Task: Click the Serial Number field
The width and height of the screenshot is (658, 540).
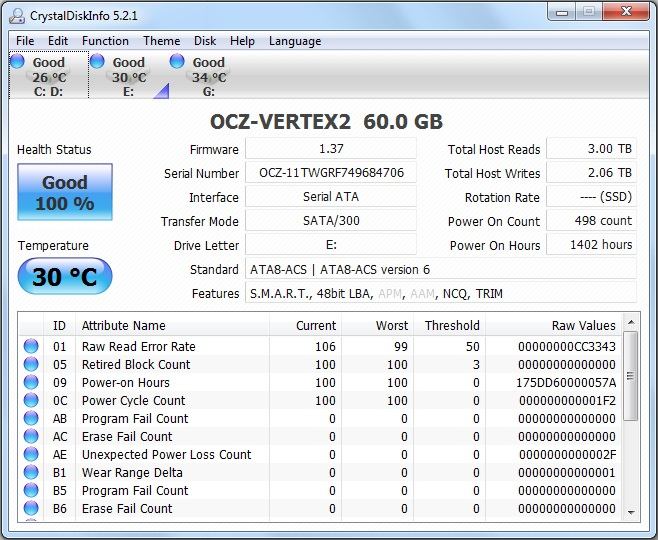Action: [331, 173]
